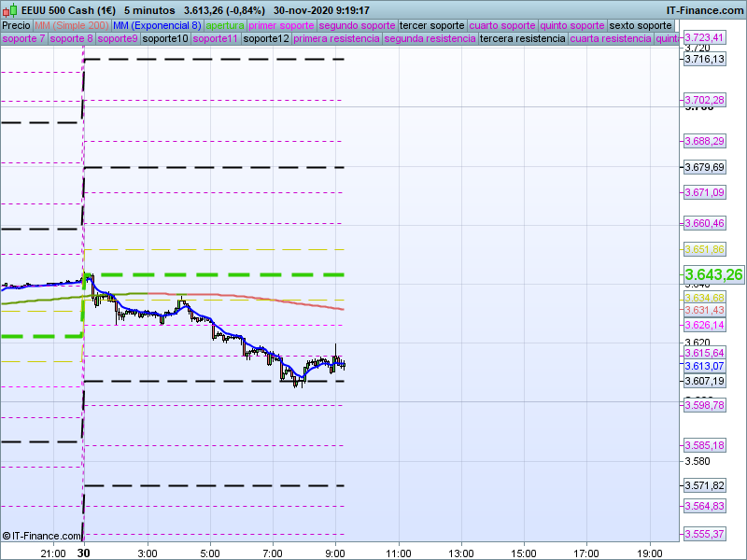Click the 3.679,69 price tag
The image size is (747, 560).
tap(704, 167)
